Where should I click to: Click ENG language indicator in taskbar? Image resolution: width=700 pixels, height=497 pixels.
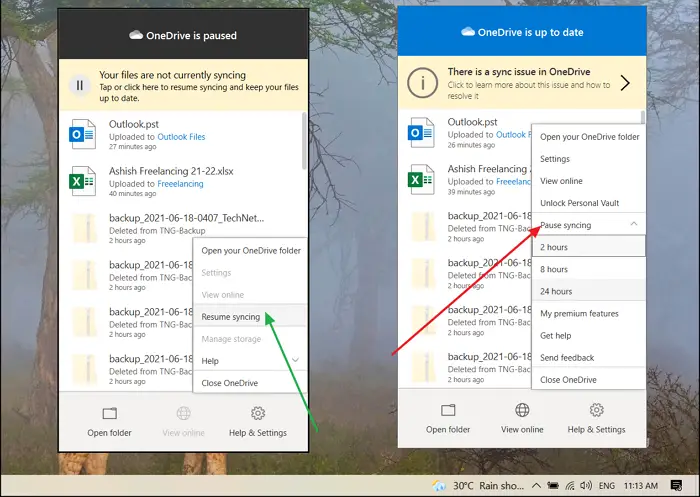(x=607, y=485)
